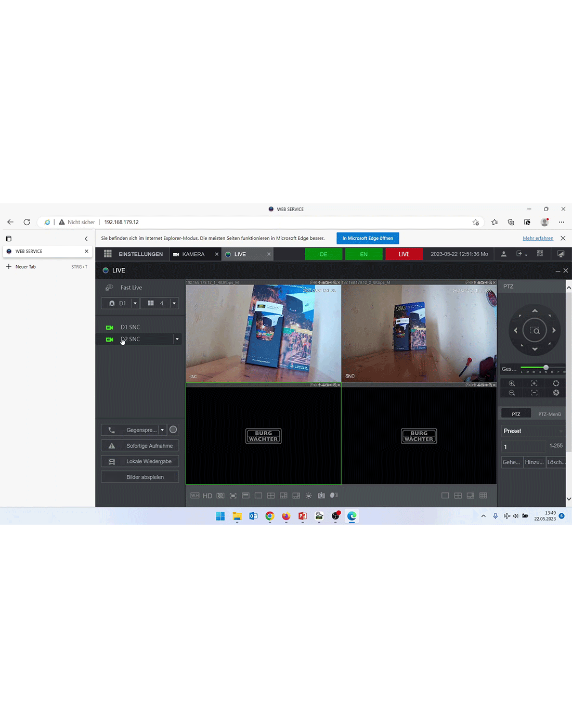Viewport: 572px width, 728px height.
Task: Click the iris open icon in PTZ panel
Action: click(556, 383)
